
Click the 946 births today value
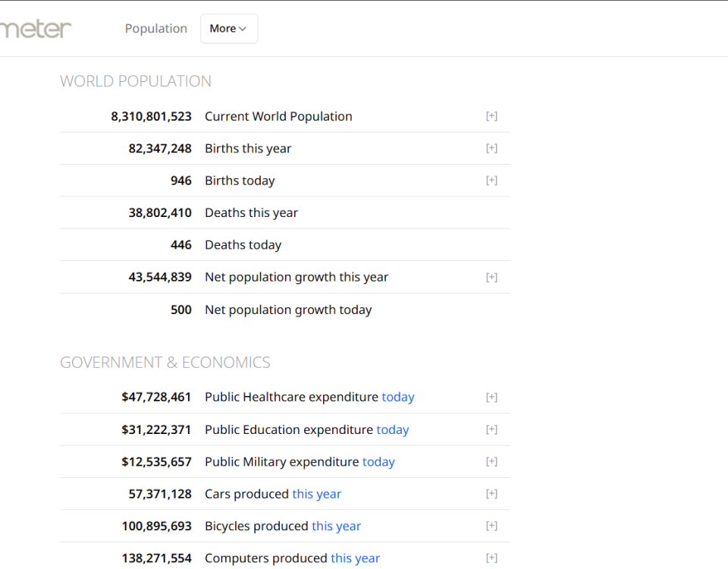click(181, 181)
